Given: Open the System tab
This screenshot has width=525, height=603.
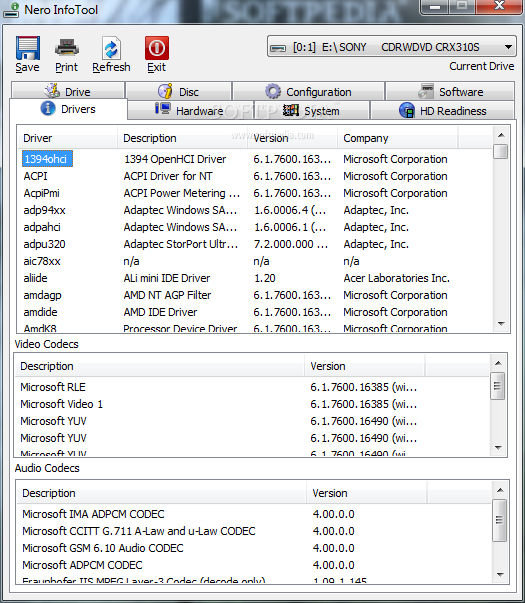Looking at the screenshot, I should pyautogui.click(x=311, y=111).
